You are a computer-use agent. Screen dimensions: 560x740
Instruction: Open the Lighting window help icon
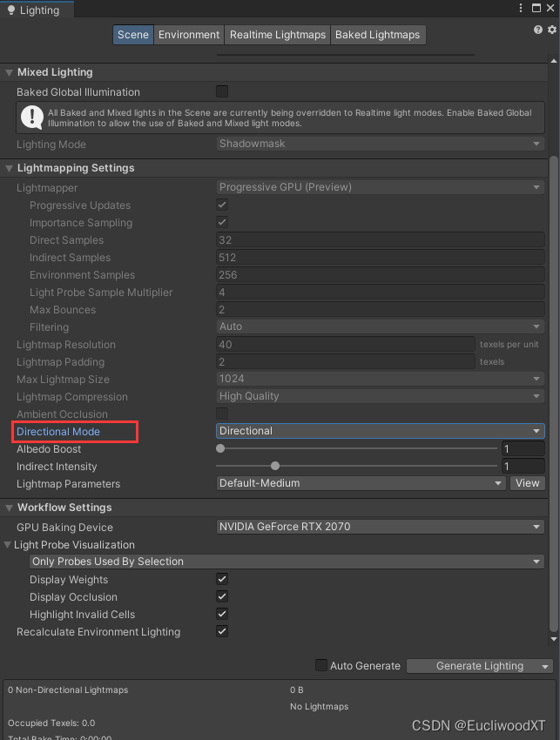[538, 30]
